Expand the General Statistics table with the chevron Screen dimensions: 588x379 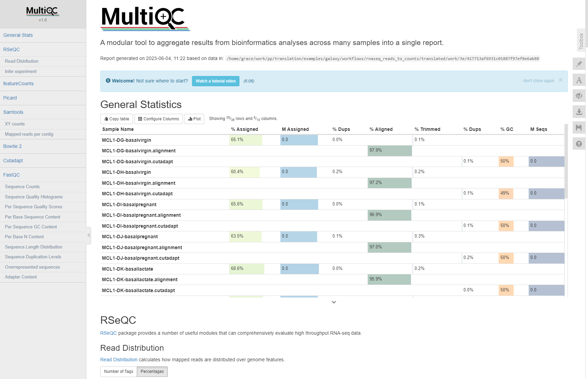click(x=334, y=302)
